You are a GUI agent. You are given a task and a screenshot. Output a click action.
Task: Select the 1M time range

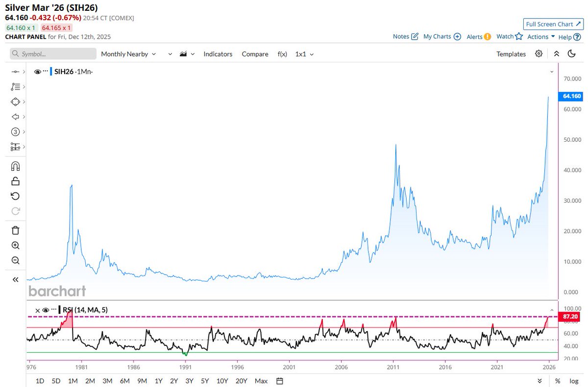click(x=73, y=381)
